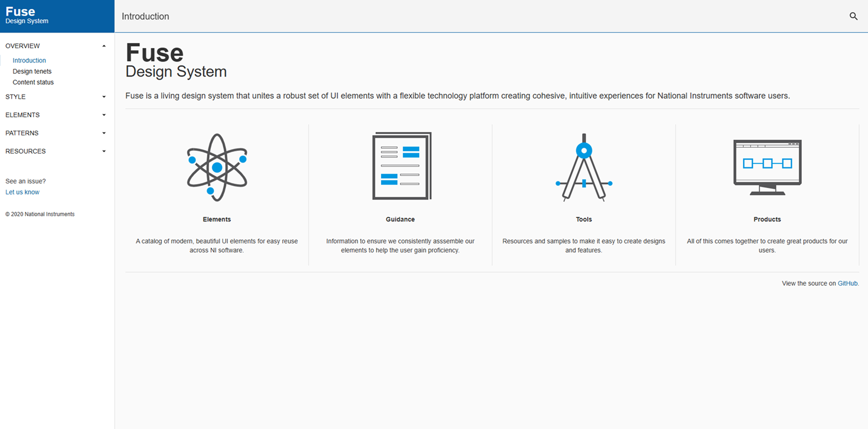Open the GitHub source link
The height and width of the screenshot is (429, 868).
[x=847, y=283]
